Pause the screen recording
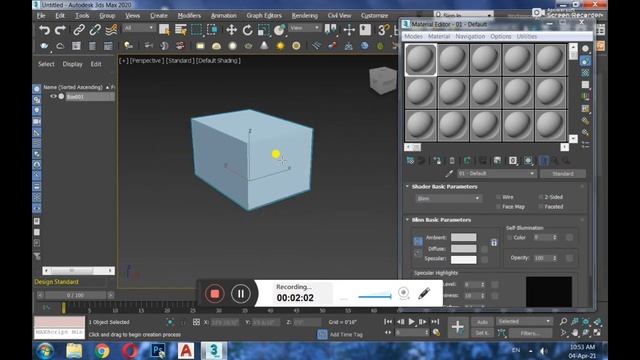Screen dimensions: 640x360 pyautogui.click(x=241, y=293)
